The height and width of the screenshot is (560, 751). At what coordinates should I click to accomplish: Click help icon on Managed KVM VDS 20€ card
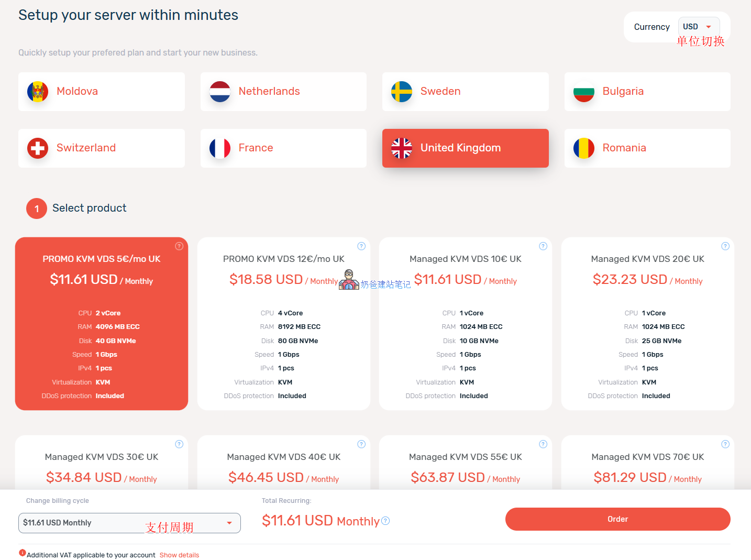(x=725, y=246)
